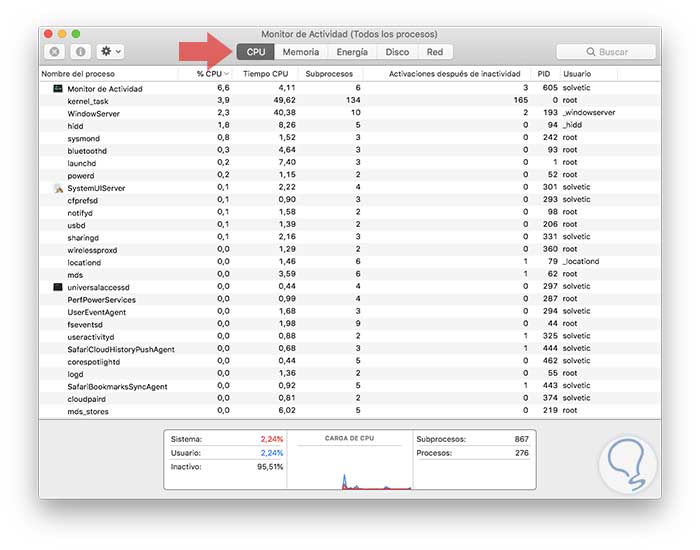The height and width of the screenshot is (550, 700).
Task: Click the Procesos total 276
Action: pyautogui.click(x=522, y=453)
